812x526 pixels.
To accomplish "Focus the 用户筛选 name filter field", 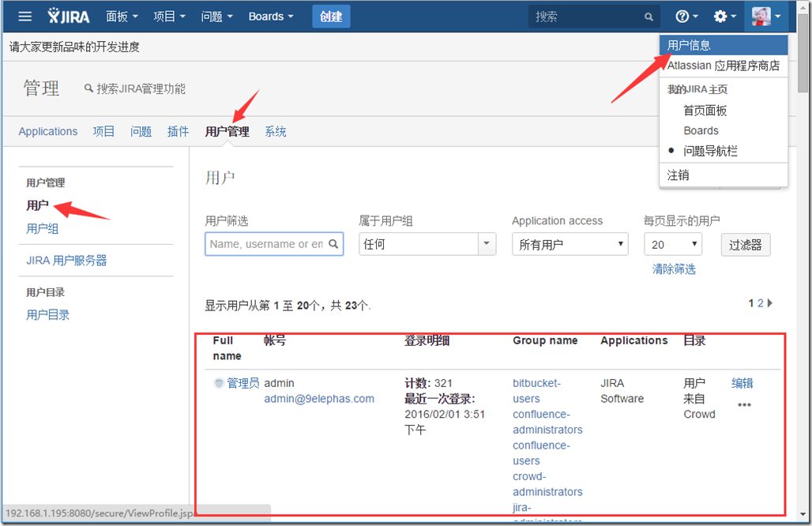I will coord(266,245).
